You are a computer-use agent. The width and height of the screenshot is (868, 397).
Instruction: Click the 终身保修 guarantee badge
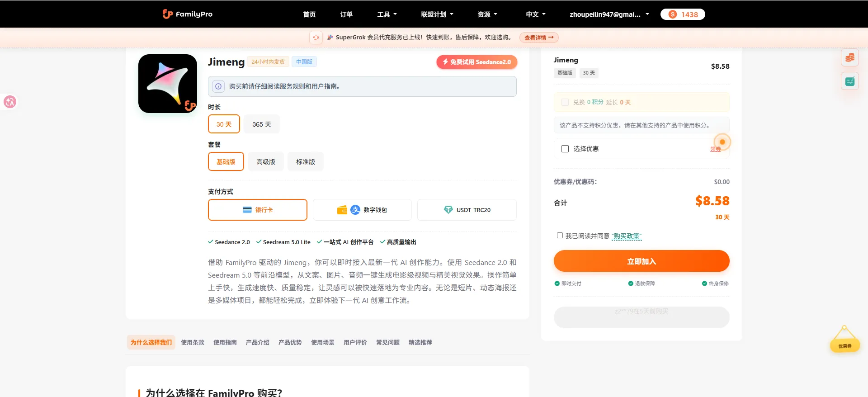pos(715,284)
